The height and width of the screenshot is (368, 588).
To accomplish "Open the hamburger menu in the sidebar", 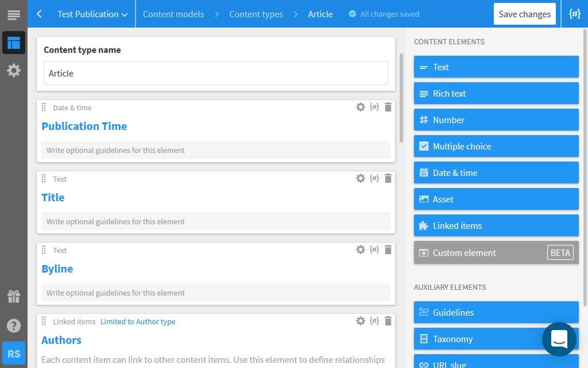I will [x=13, y=15].
